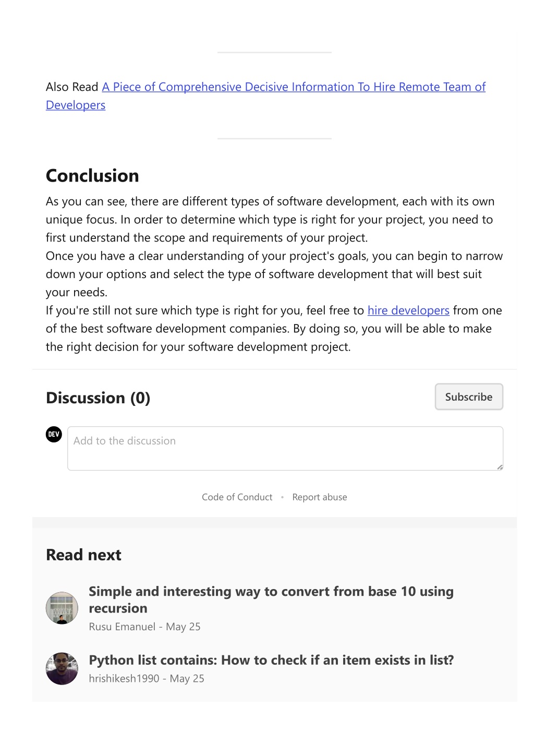Open hrishikesh1990's profile avatar
This screenshot has height=756, width=534.
click(x=62, y=668)
